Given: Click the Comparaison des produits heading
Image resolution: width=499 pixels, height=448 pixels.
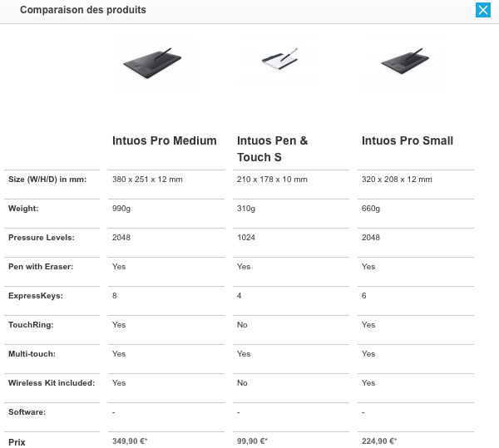Looking at the screenshot, I should [x=83, y=10].
